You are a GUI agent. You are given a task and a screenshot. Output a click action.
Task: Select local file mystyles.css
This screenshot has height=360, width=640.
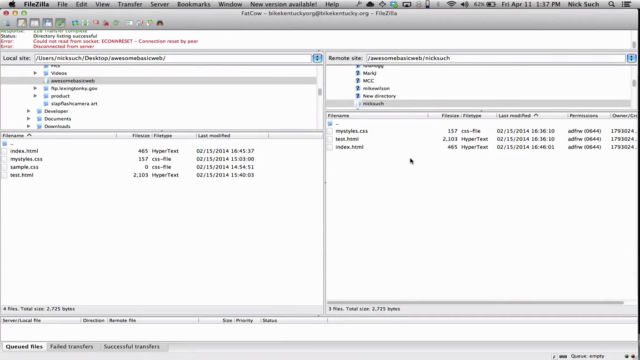coord(26,159)
